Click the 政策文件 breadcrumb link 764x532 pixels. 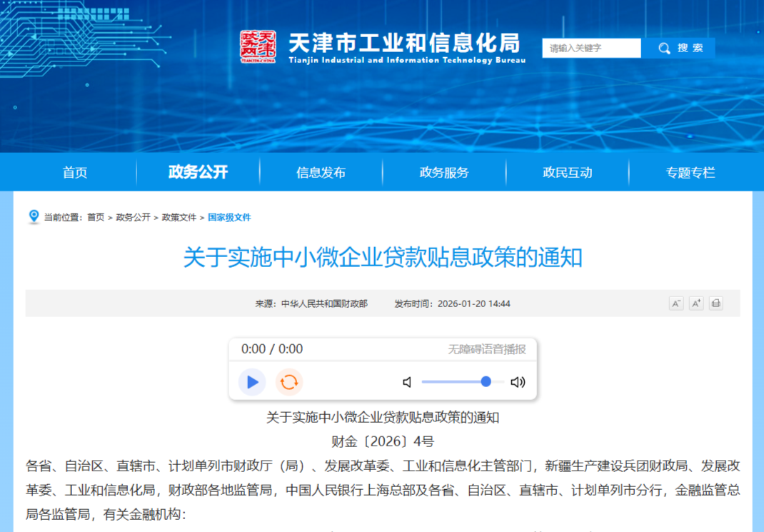179,217
